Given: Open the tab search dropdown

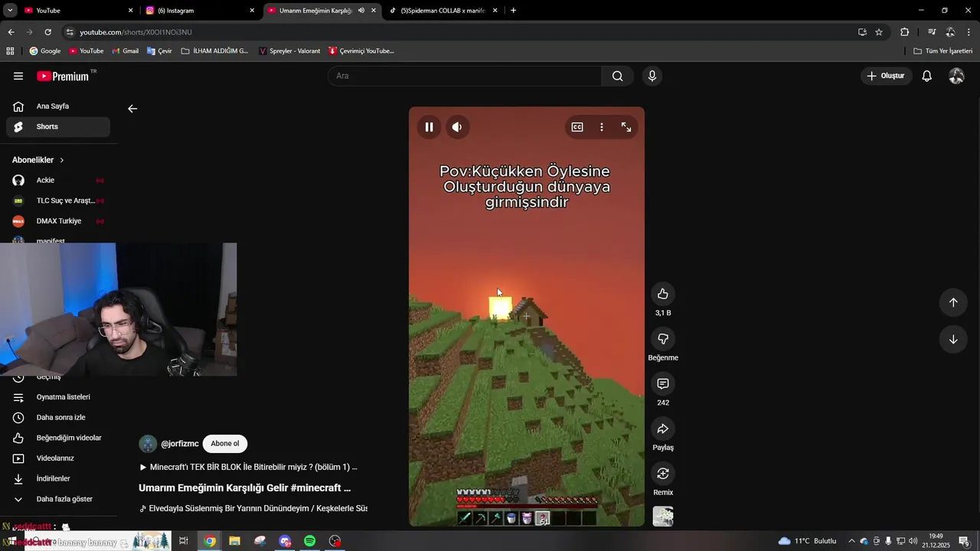Looking at the screenshot, I should 8,11.
